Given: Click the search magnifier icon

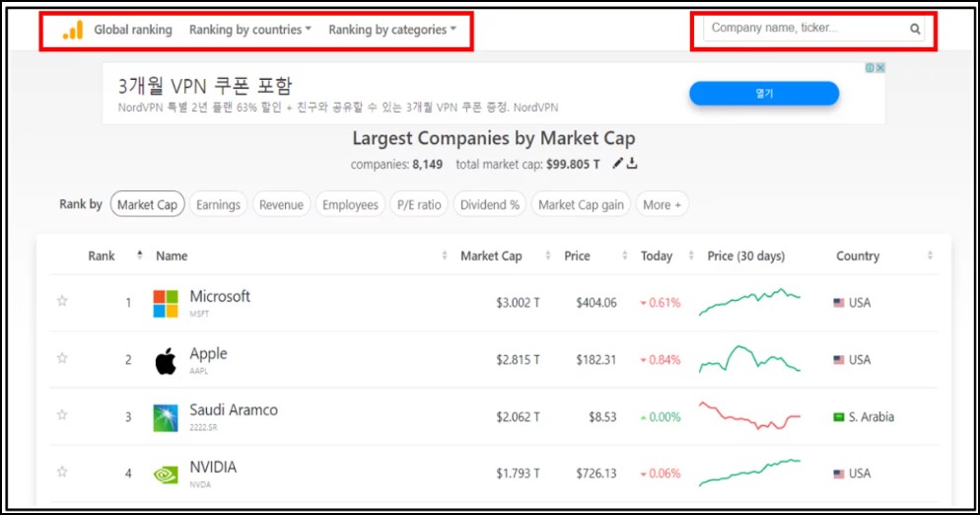Looking at the screenshot, I should coord(914,29).
